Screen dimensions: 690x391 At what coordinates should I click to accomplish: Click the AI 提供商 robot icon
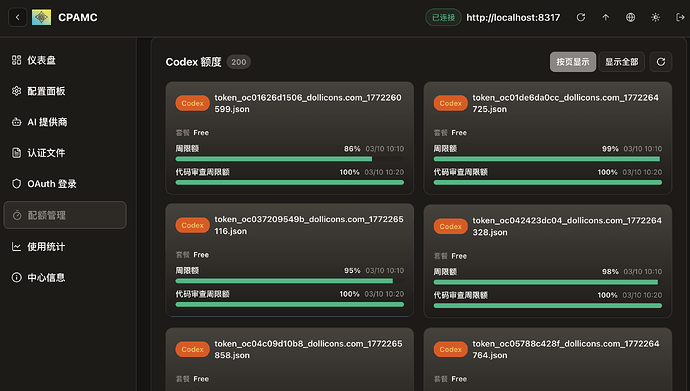pyautogui.click(x=16, y=122)
